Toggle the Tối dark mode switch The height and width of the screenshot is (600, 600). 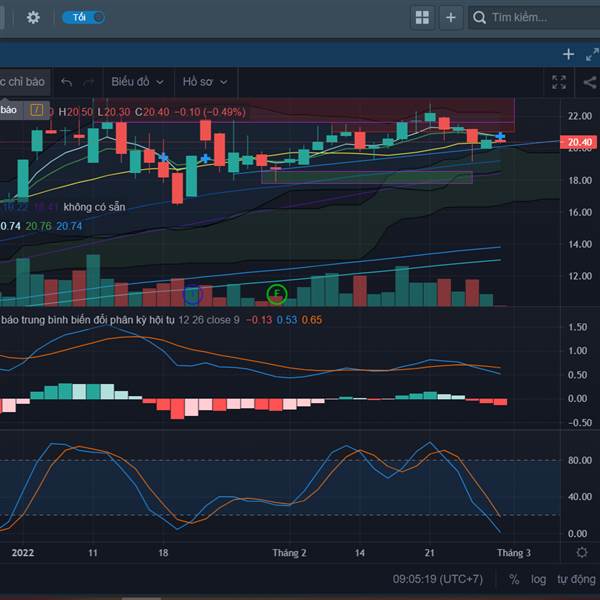click(x=83, y=18)
